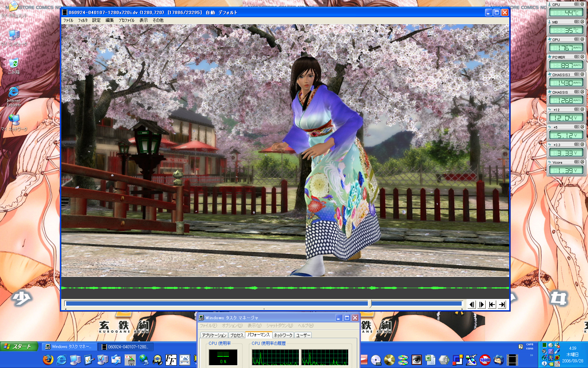Close the CPU temperature monitor widget
588x368 pixels.
[582, 4]
